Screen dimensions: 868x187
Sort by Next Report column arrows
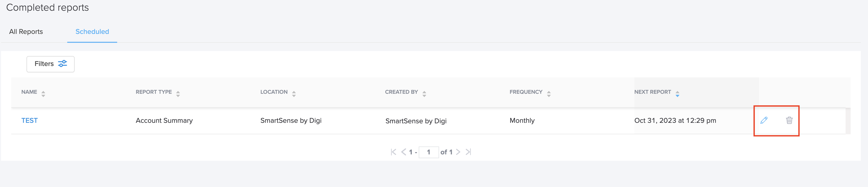677,94
